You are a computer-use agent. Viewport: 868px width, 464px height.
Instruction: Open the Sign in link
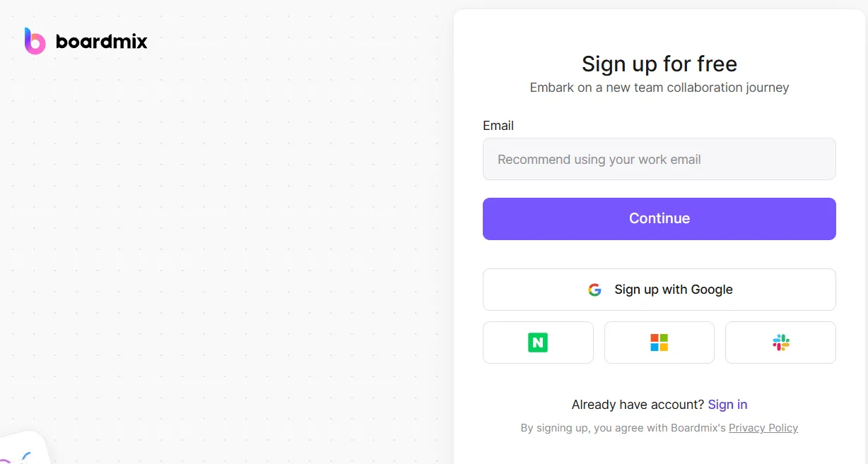pos(727,405)
